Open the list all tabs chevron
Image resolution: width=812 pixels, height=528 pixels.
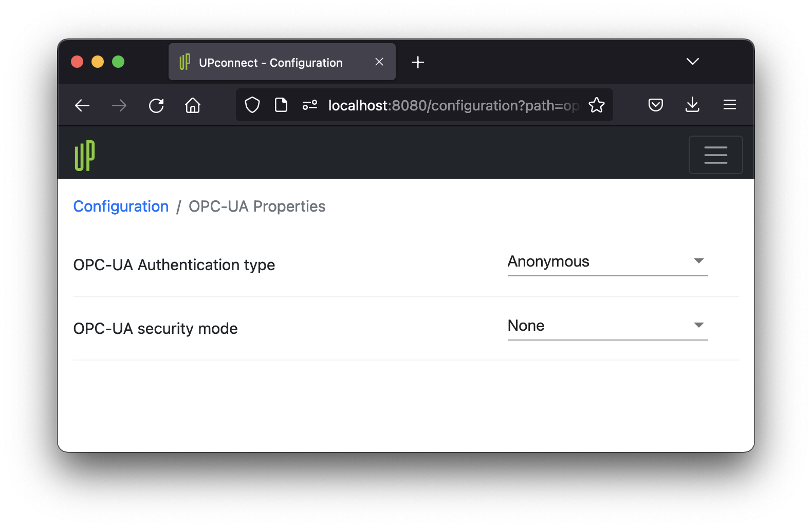point(692,62)
